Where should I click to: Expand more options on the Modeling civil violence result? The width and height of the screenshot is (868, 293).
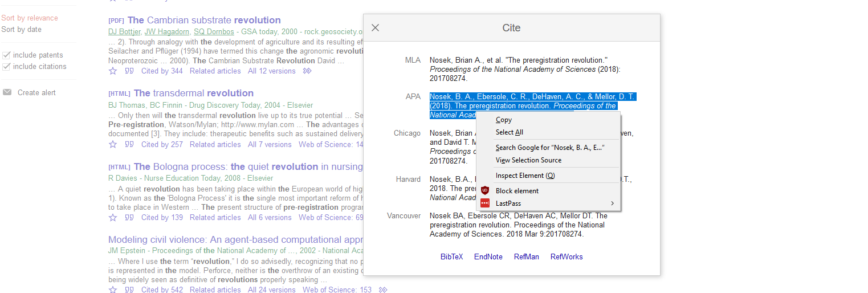tap(383, 290)
